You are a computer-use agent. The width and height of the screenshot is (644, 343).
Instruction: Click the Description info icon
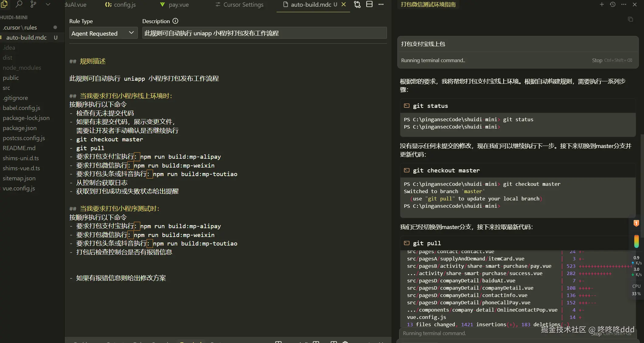point(175,21)
